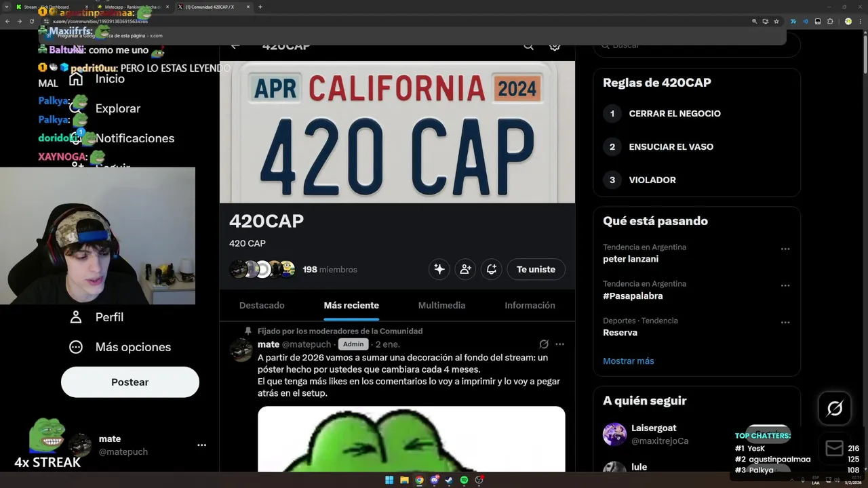Viewport: 868px width, 488px height.
Task: Open the Más opciones circle icon
Action: 76,347
